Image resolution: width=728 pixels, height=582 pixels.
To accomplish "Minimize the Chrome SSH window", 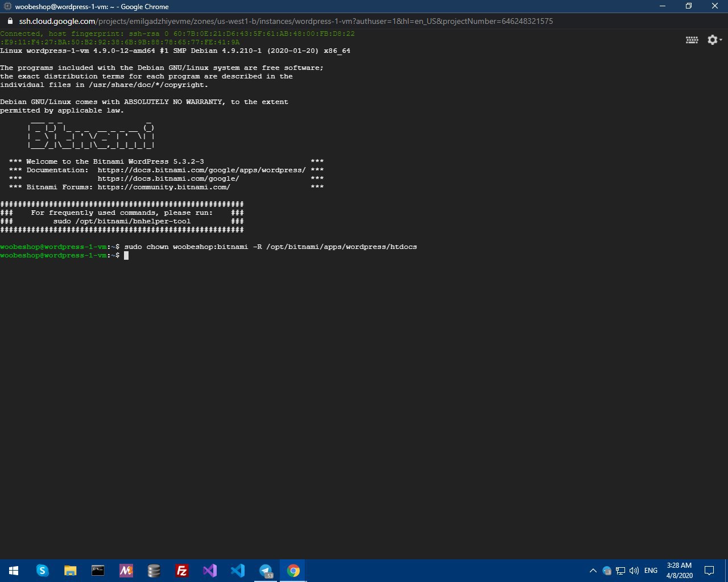I will 662,6.
